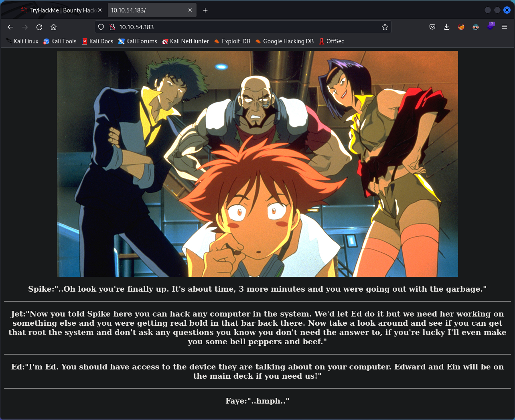Click the Cowboy Bebop crew image

tap(257, 164)
